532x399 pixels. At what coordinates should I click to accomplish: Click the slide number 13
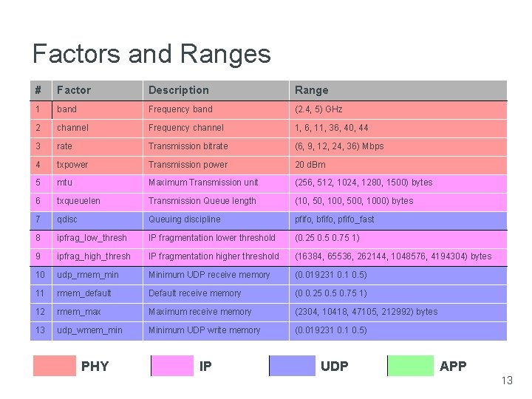click(506, 381)
